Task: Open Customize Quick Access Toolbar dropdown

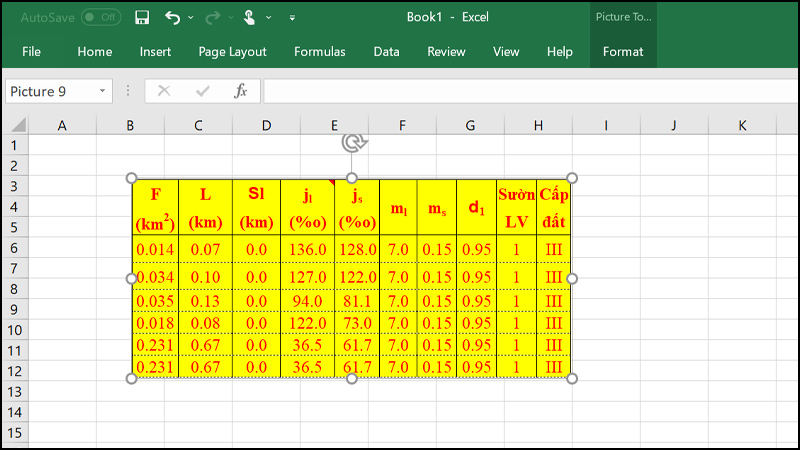Action: [x=292, y=18]
